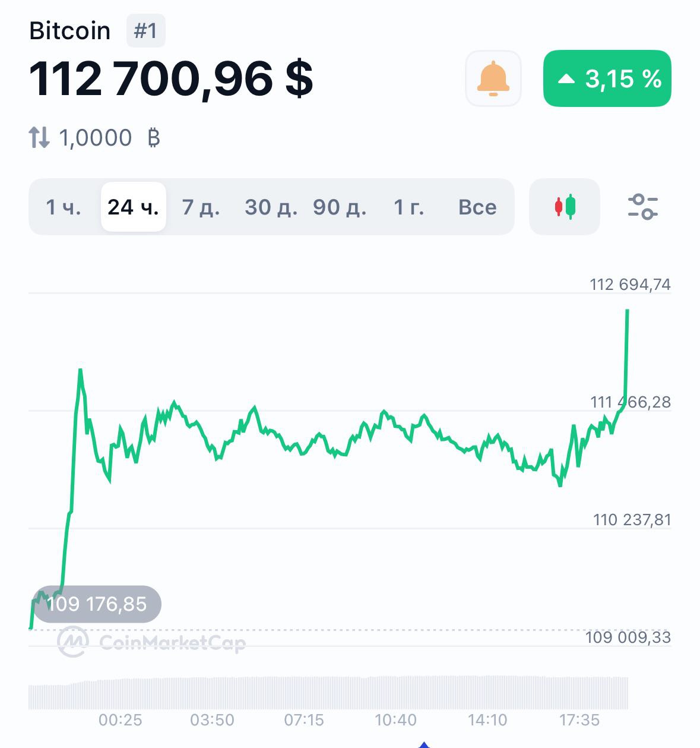This screenshot has height=748, width=700.
Task: Switch chart to 30 д. range
Action: point(271,207)
